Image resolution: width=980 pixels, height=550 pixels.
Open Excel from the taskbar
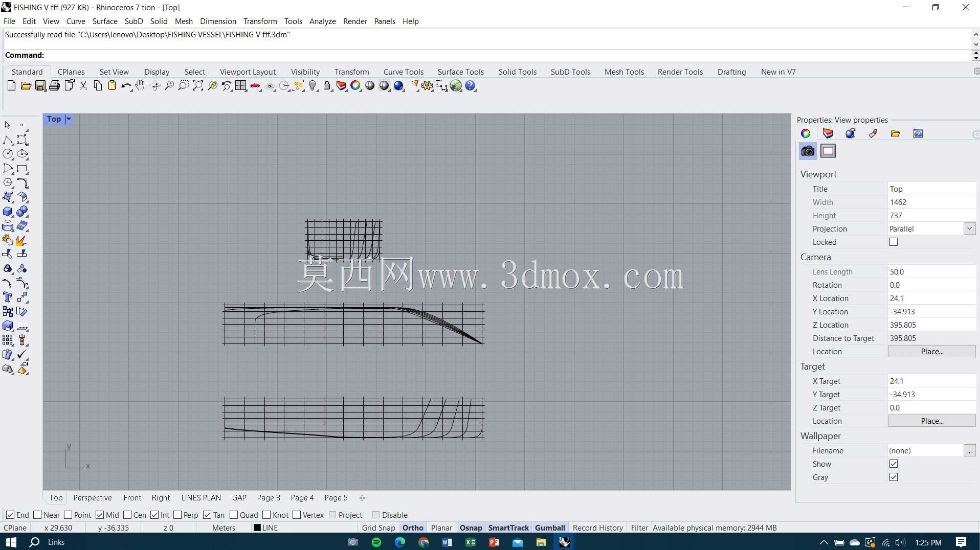click(471, 542)
